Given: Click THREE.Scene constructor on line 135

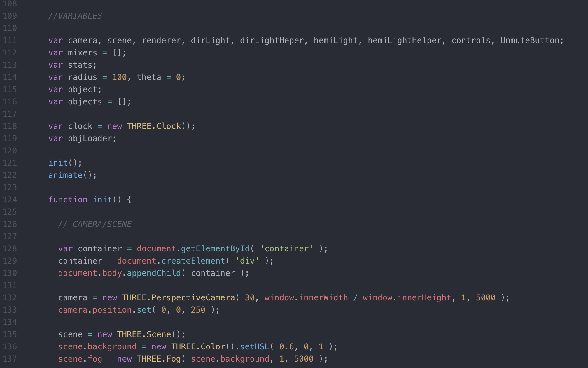Looking at the screenshot, I should (144, 334).
